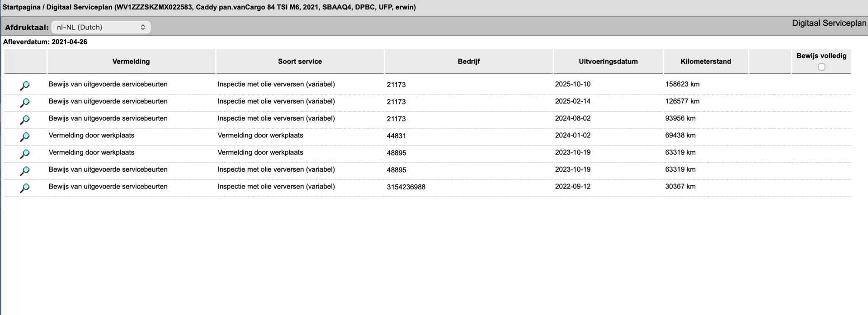868x315 pixels.
Task: Select the 158623 km mileage cell
Action: (x=682, y=85)
